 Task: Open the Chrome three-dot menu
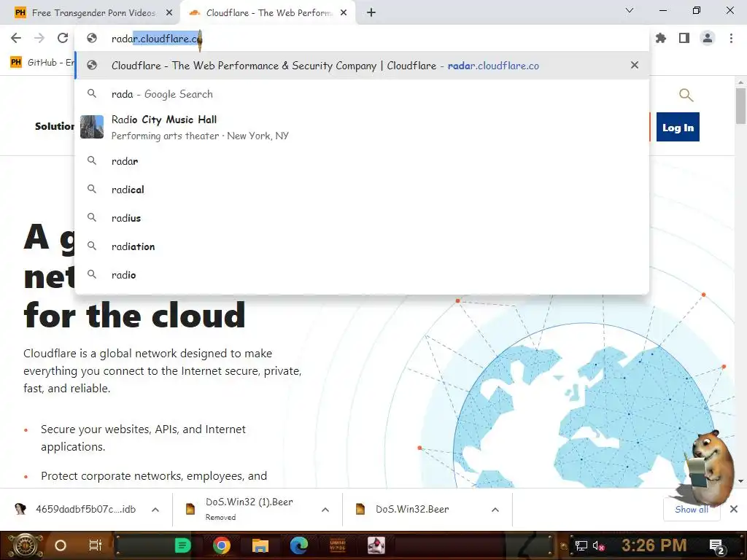pos(731,38)
